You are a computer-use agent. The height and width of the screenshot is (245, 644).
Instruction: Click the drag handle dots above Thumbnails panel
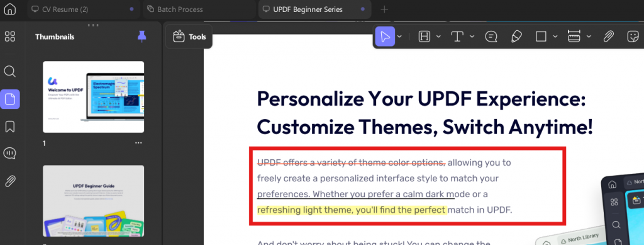click(x=93, y=25)
